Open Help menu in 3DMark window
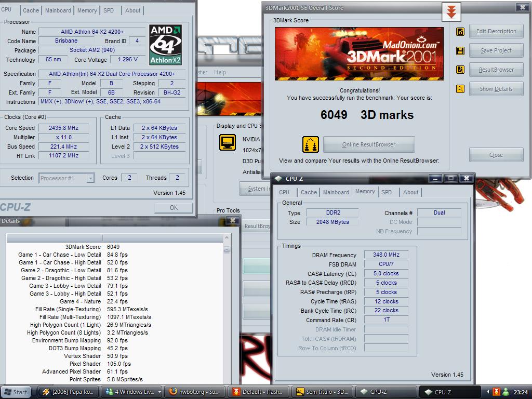Viewport: 532px width, 399px height. 220,72
